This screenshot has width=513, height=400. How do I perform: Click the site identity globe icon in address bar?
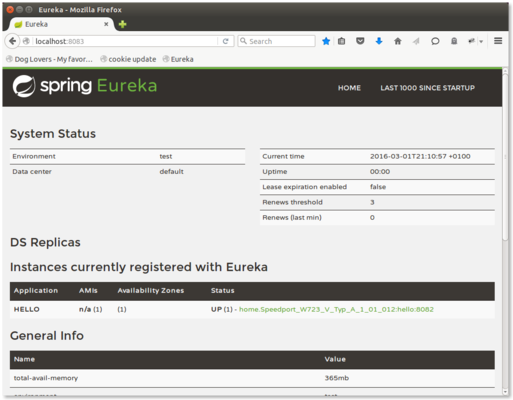point(26,41)
